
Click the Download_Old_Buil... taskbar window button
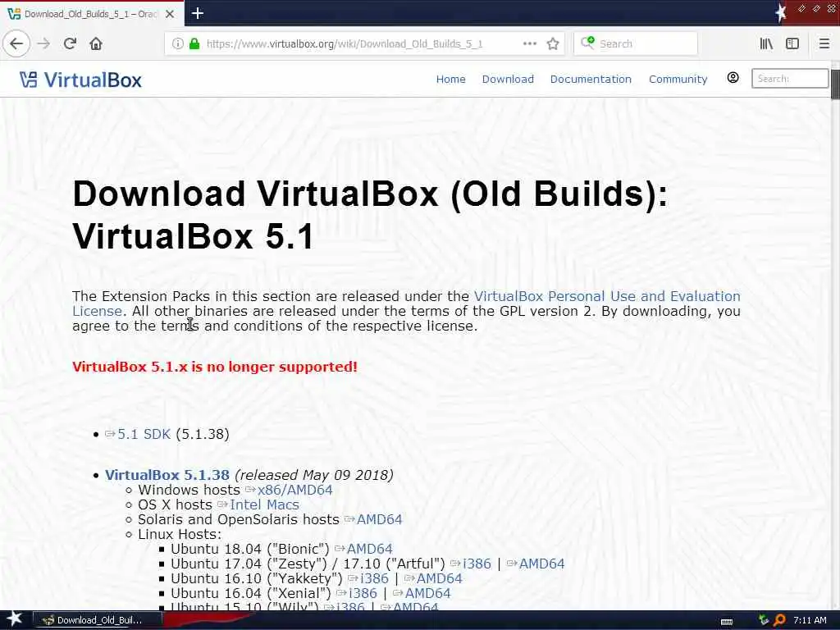click(x=98, y=620)
